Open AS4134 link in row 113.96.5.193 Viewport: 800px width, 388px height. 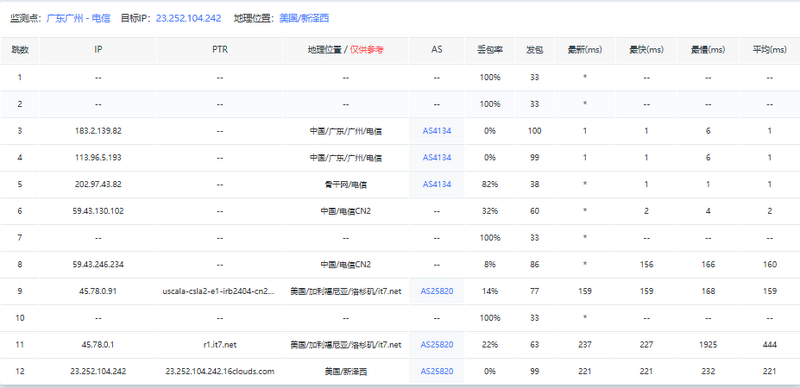(437, 158)
